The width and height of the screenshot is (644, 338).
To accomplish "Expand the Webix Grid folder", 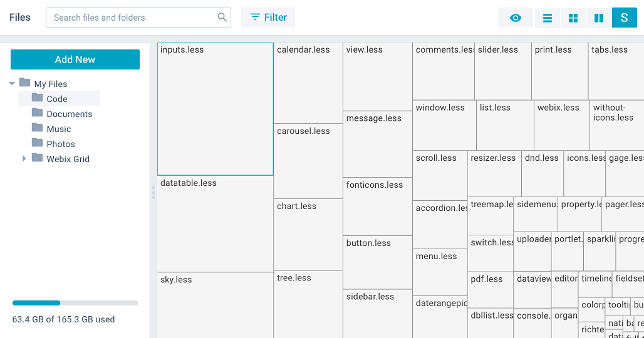I will [x=24, y=159].
